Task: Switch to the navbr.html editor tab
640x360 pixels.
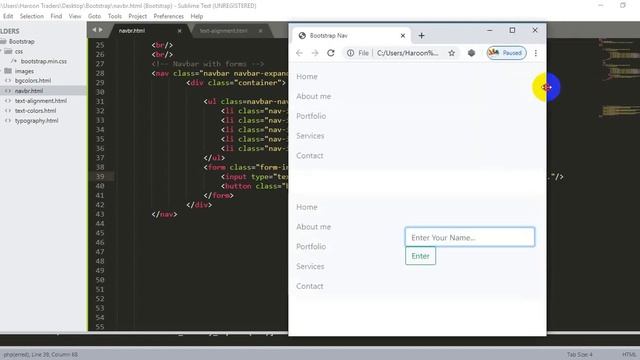Action: [x=132, y=31]
